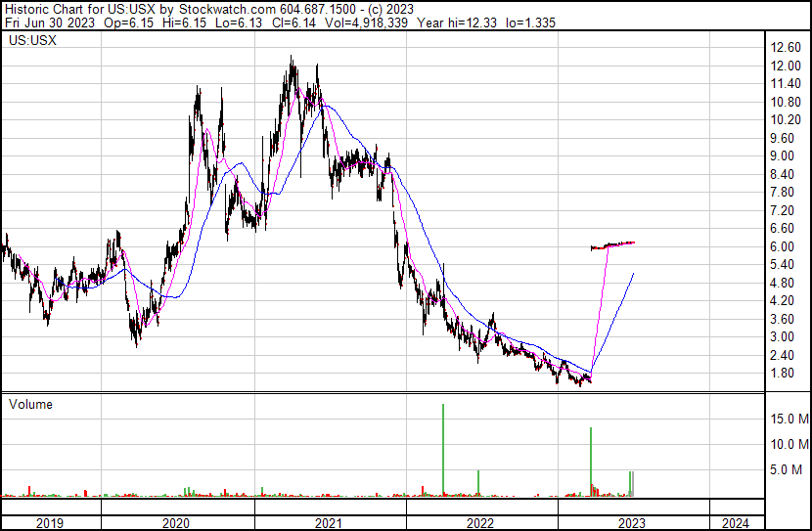The height and width of the screenshot is (531, 812).
Task: Click the 2019 year label on timeline
Action: (50, 523)
